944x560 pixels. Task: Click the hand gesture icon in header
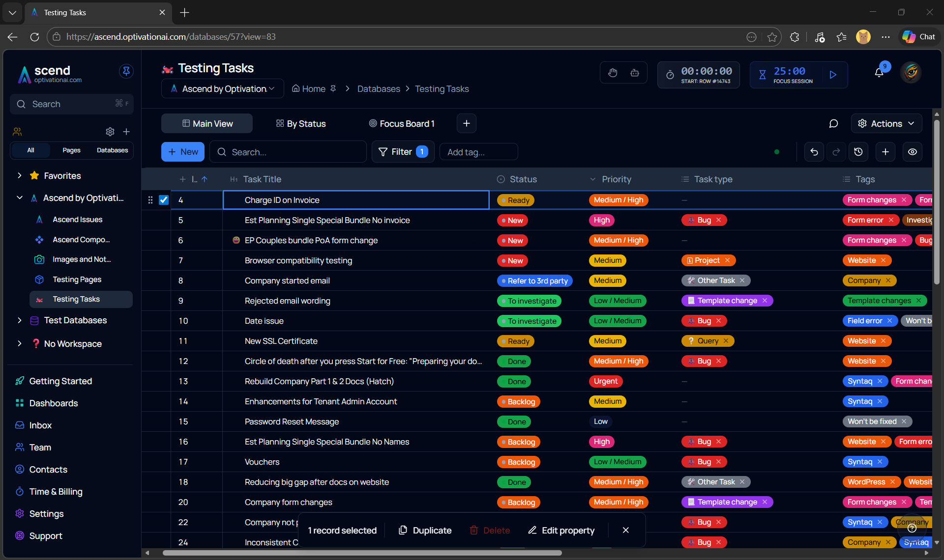613,73
